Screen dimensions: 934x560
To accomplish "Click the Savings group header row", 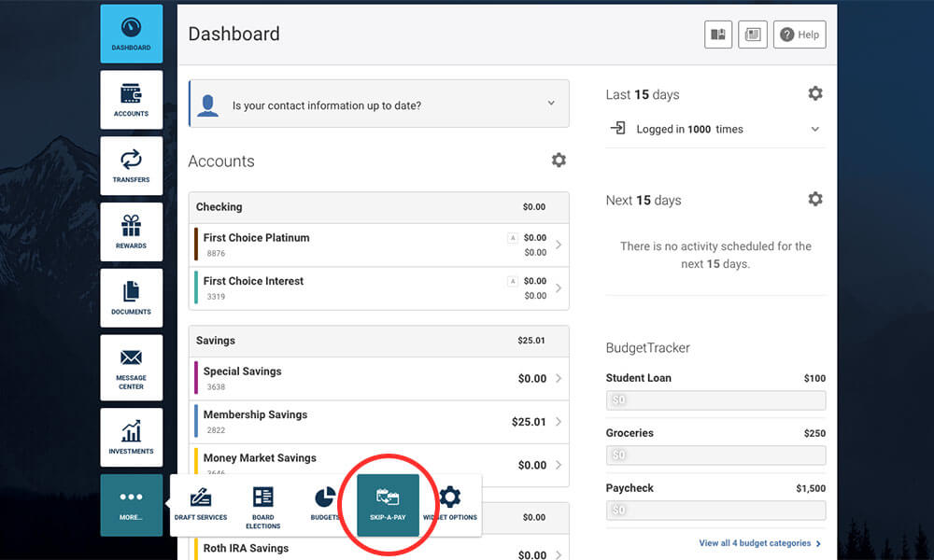I will tap(379, 341).
